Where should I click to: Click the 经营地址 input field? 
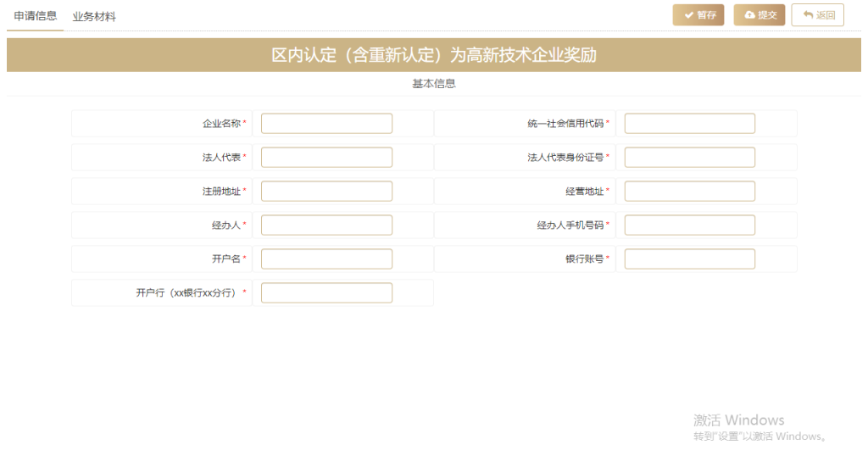[690, 192]
